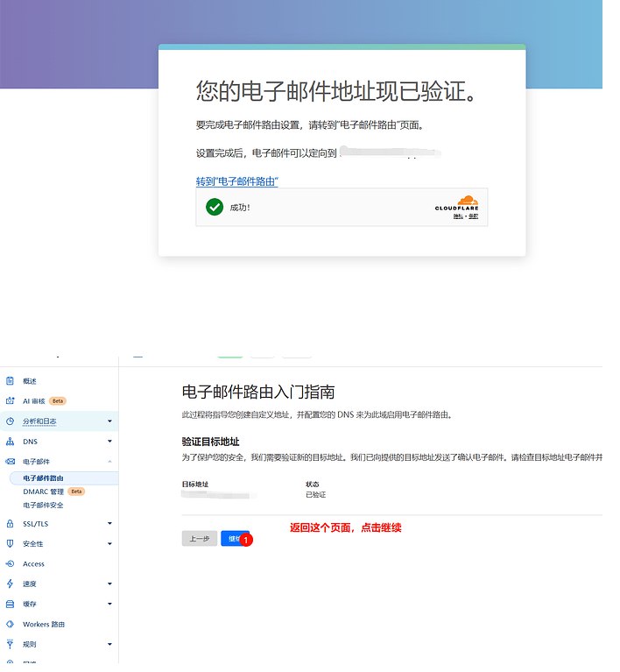The image size is (620, 672).
Task: Expand the 分析和日志 dropdown arrow
Action: coord(109,421)
